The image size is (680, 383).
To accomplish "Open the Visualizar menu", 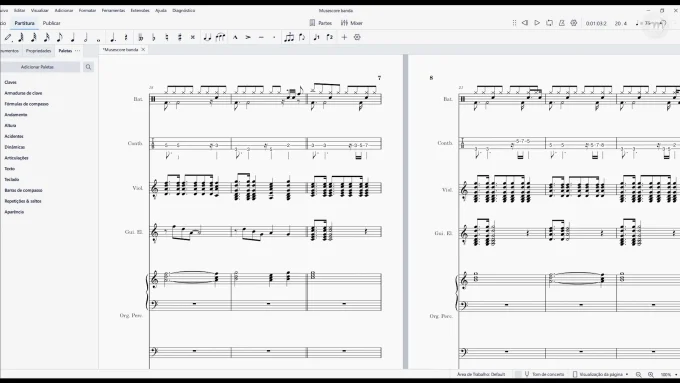I will pyautogui.click(x=39, y=10).
